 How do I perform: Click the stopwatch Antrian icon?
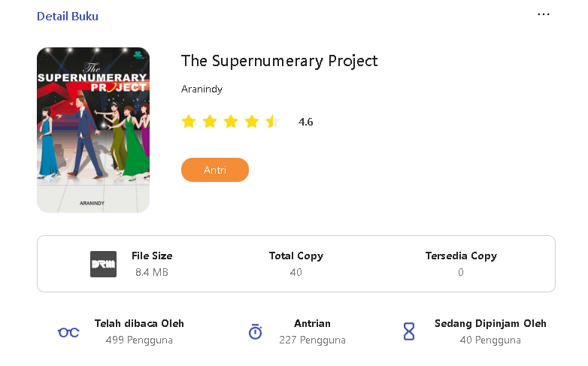[256, 331]
